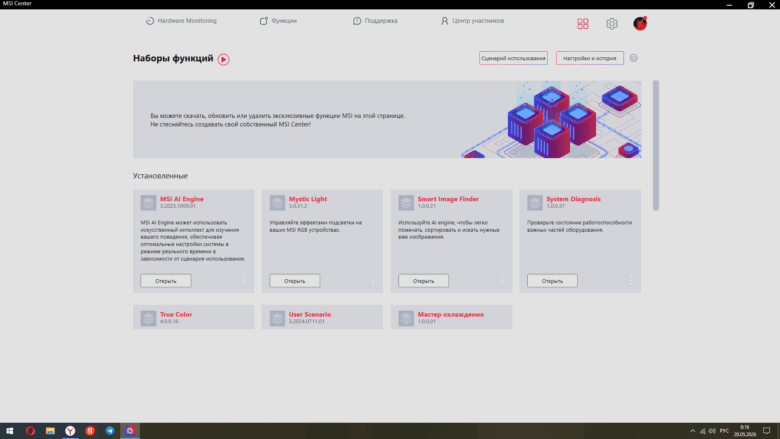Open the Поддержка tab

(x=375, y=21)
